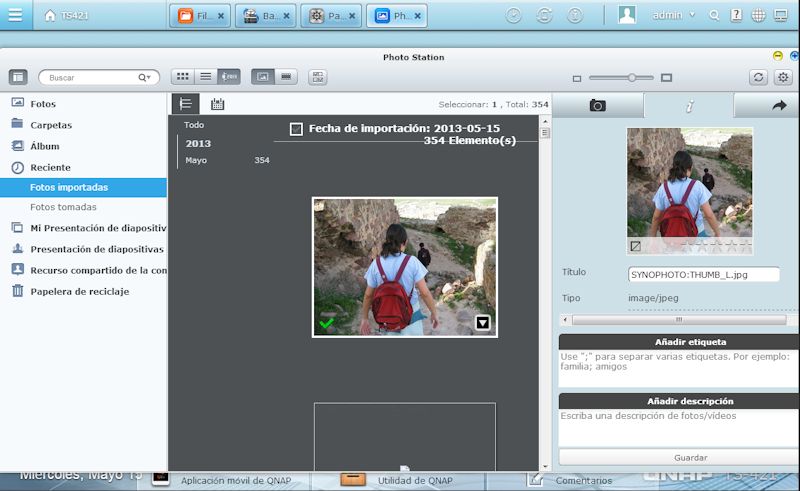Click the info panel horizontal scrollbar
Viewport: 800px width, 491px height.
[679, 320]
